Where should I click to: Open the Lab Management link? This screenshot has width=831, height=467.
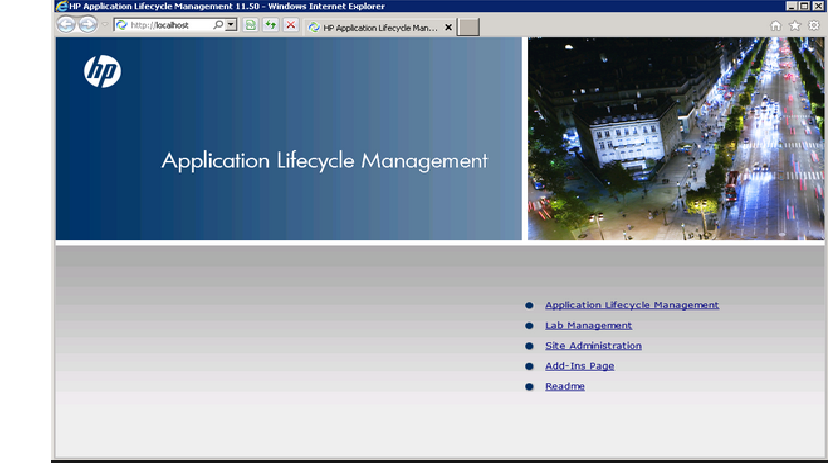pyautogui.click(x=588, y=325)
